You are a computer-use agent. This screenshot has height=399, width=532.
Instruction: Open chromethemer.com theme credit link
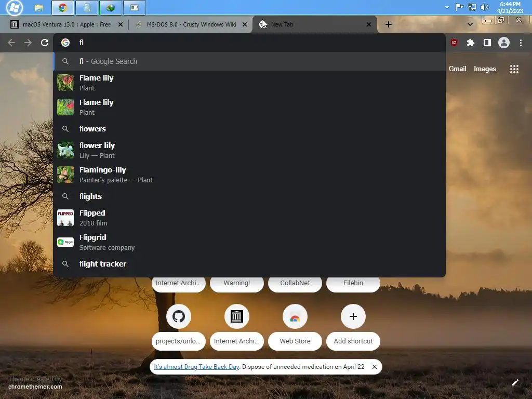pos(35,387)
